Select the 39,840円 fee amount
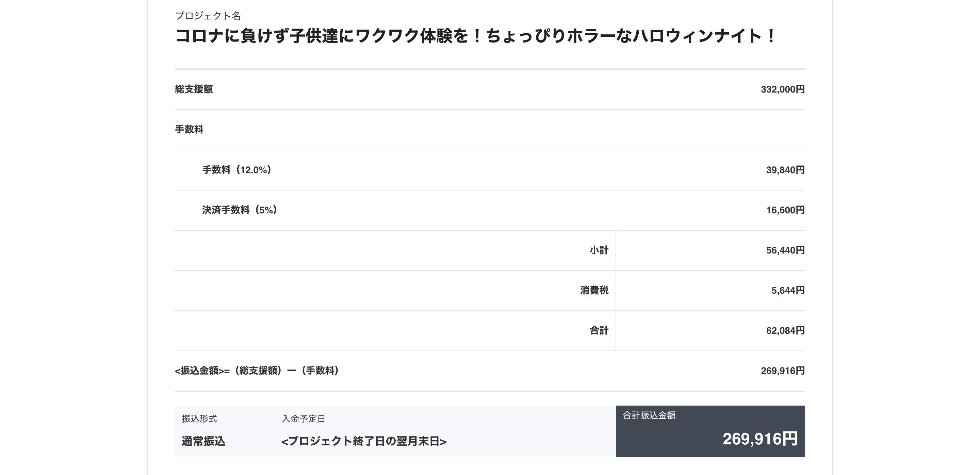980x475 pixels. 785,170
